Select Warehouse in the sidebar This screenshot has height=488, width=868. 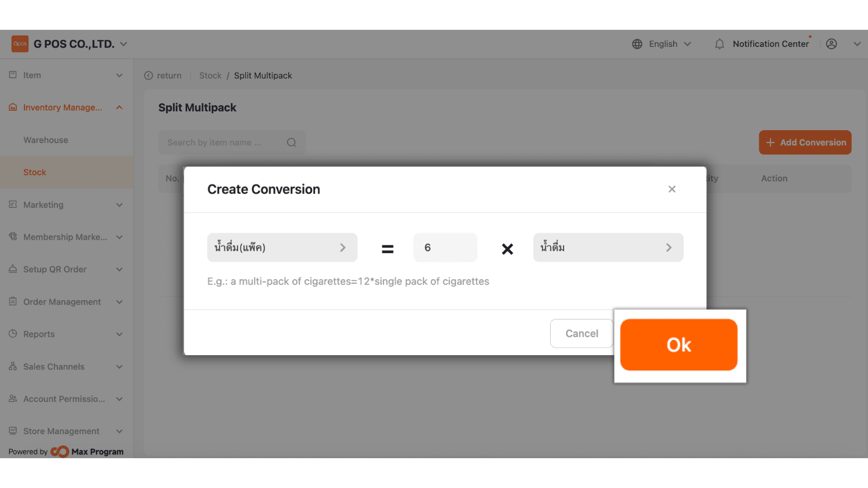pyautogui.click(x=46, y=140)
